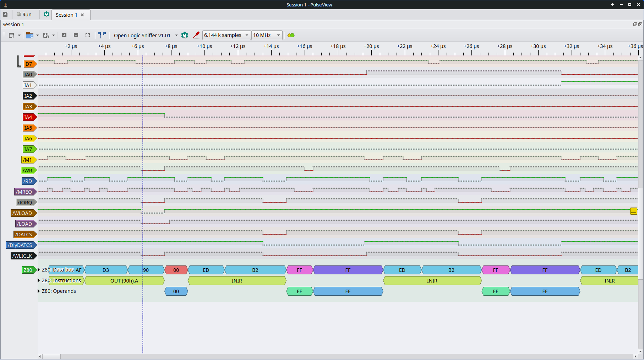Select the red IA4 channel label
This screenshot has width=644, height=360.
point(28,117)
